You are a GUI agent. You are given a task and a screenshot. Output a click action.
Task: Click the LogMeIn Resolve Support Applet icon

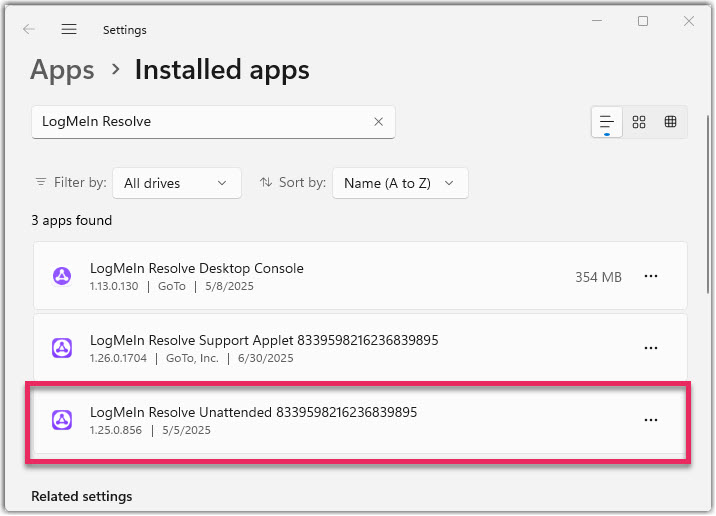tap(62, 348)
